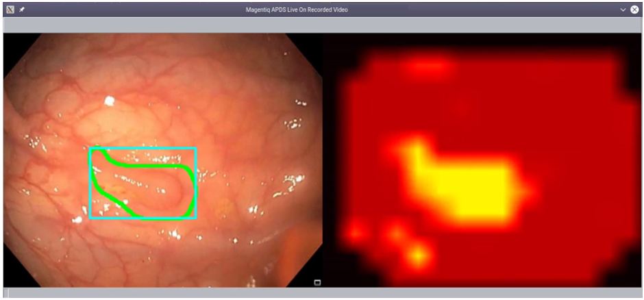Click the down-chevron button in the title bar
This screenshot has width=644, height=300.
coord(623,10)
